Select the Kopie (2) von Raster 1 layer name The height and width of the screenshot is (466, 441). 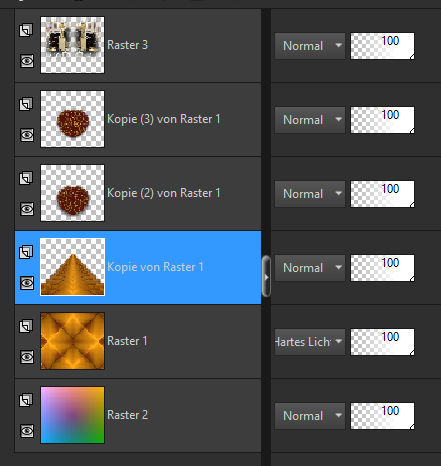pyautogui.click(x=164, y=193)
